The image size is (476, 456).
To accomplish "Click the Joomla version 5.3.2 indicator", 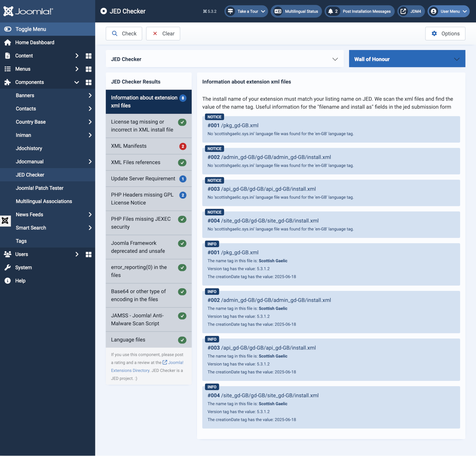I will click(x=210, y=11).
